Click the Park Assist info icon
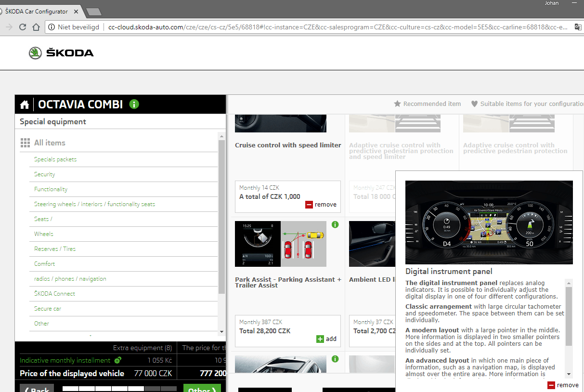584x392 pixels. point(335,224)
